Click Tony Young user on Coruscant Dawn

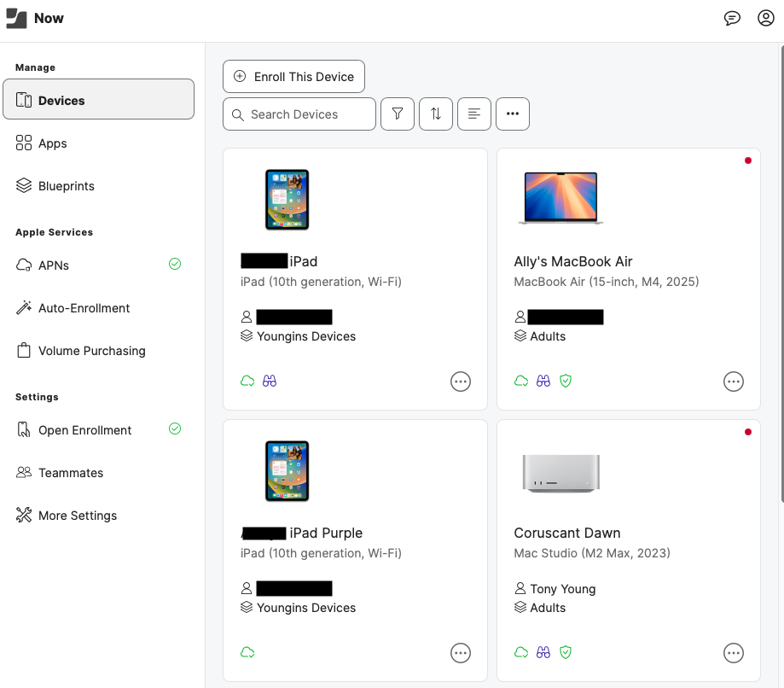tap(555, 588)
